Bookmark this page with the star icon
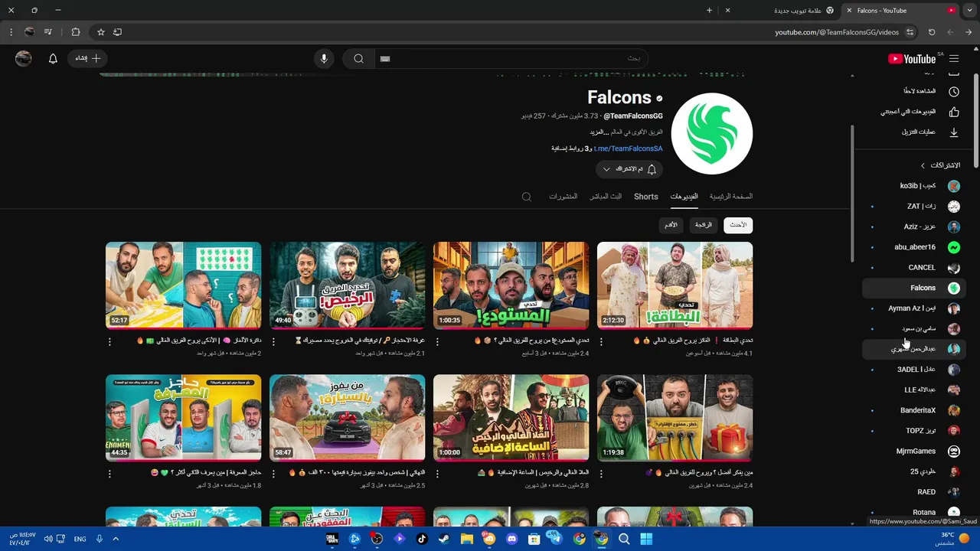 click(101, 32)
